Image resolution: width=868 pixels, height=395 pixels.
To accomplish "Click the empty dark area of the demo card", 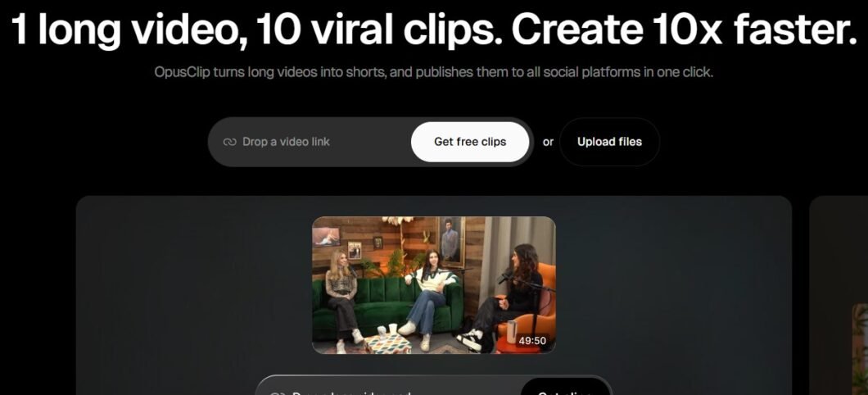I will tap(188, 295).
